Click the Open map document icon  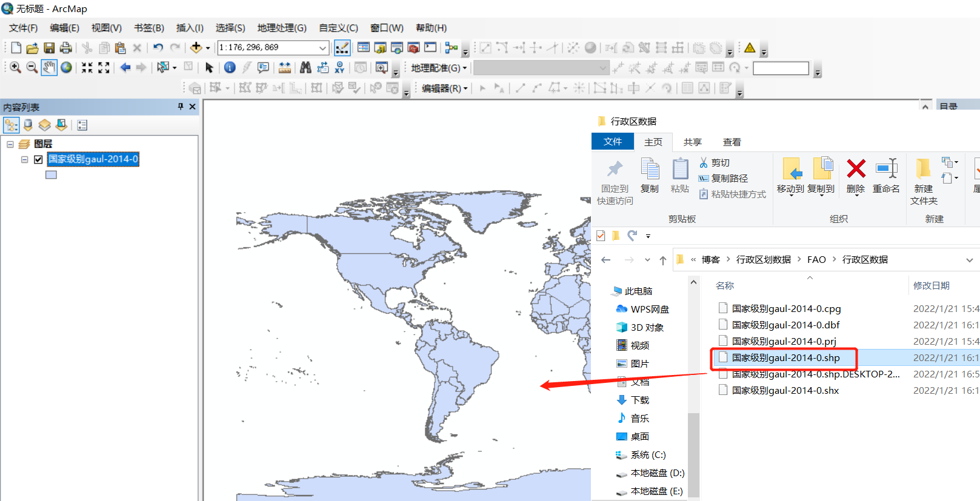(x=32, y=48)
